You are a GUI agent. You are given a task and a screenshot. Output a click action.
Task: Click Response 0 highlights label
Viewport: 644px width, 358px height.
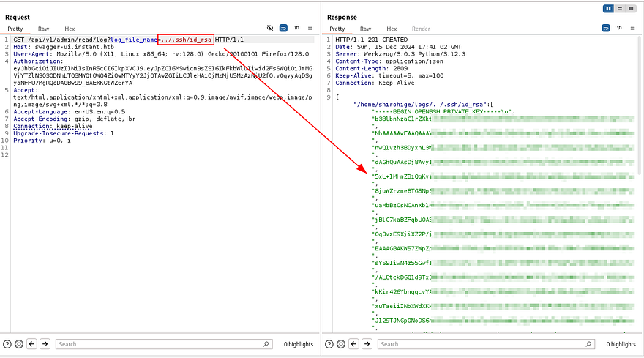[621, 344]
